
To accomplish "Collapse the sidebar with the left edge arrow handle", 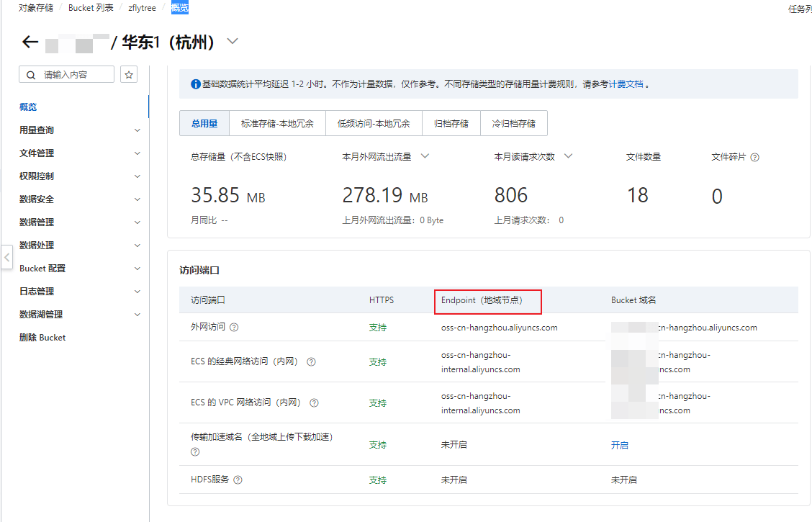I will tap(6, 257).
